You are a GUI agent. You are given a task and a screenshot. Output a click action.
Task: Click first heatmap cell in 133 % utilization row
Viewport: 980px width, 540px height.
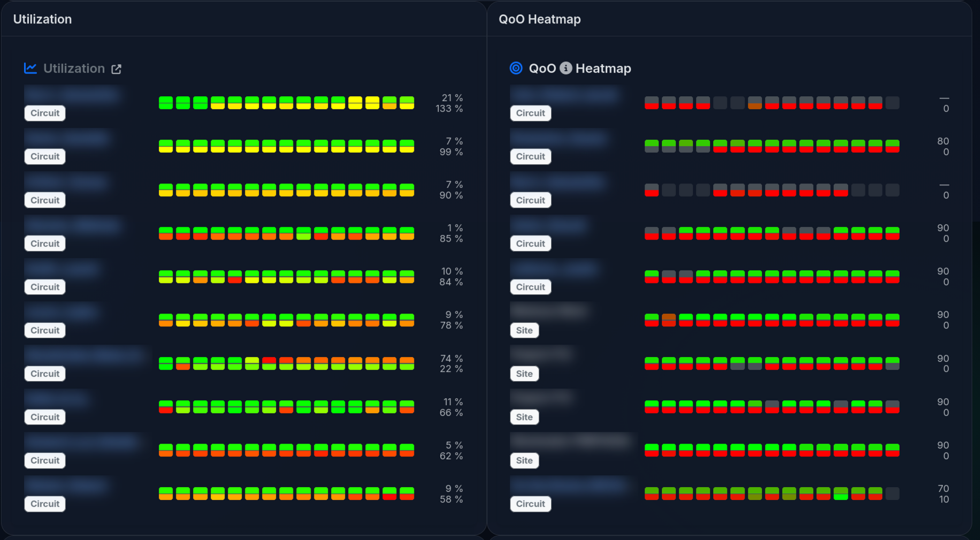coord(166,103)
